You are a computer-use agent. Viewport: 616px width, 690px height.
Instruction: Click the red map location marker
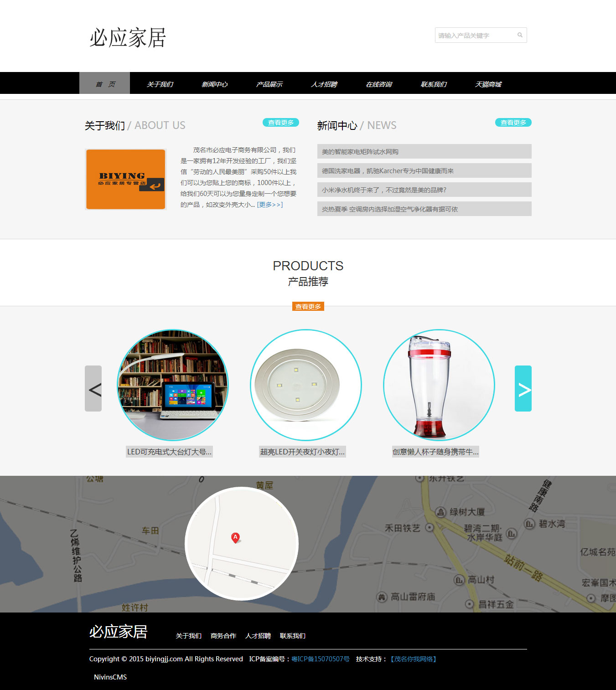pyautogui.click(x=235, y=538)
